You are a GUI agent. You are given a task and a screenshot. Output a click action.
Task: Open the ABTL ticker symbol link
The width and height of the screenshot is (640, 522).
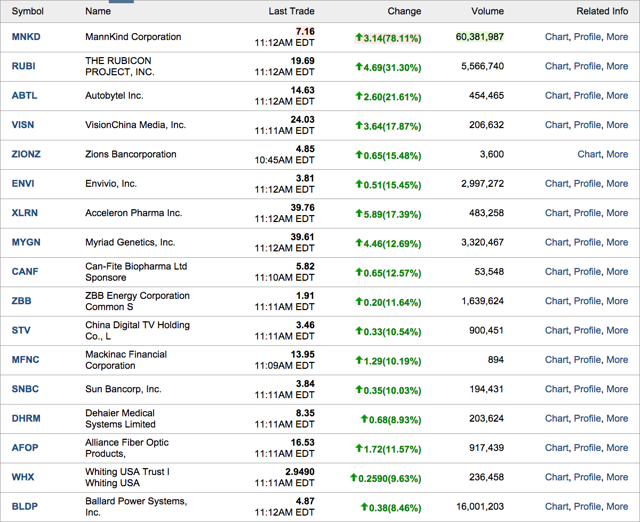coord(24,96)
